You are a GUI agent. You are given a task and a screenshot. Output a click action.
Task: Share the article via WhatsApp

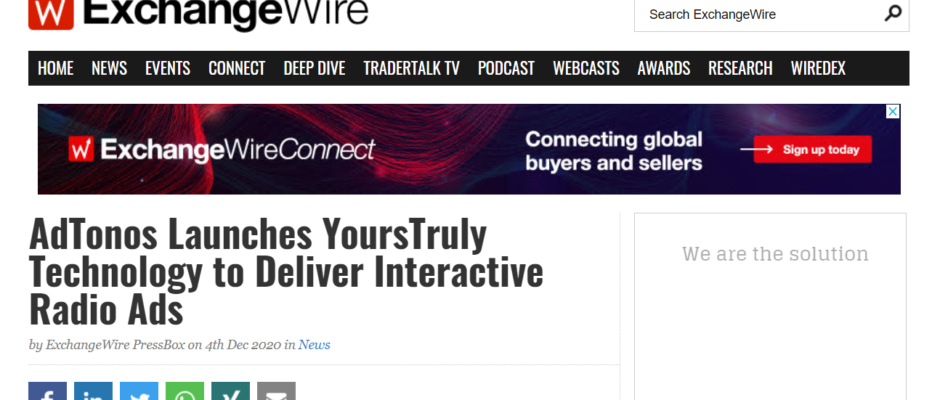click(x=185, y=392)
